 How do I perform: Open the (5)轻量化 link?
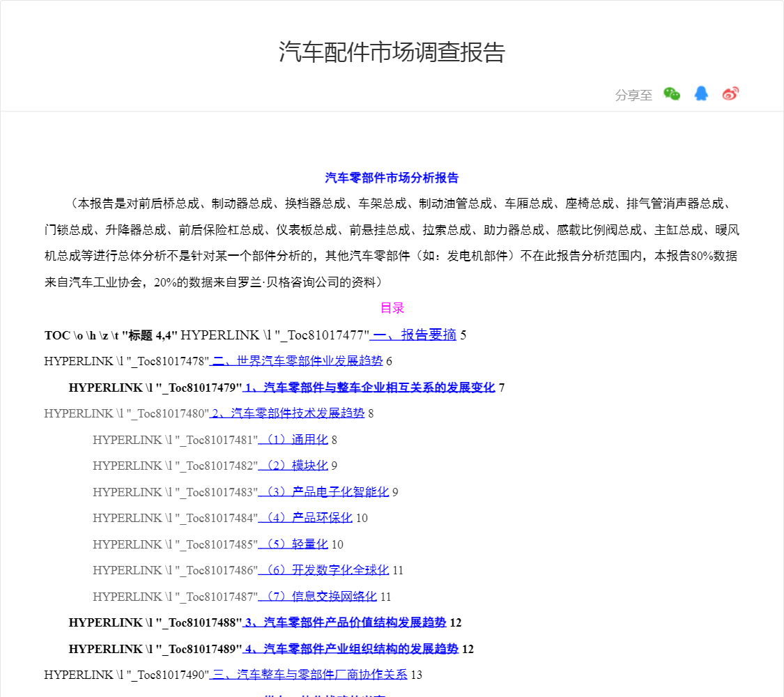click(293, 544)
